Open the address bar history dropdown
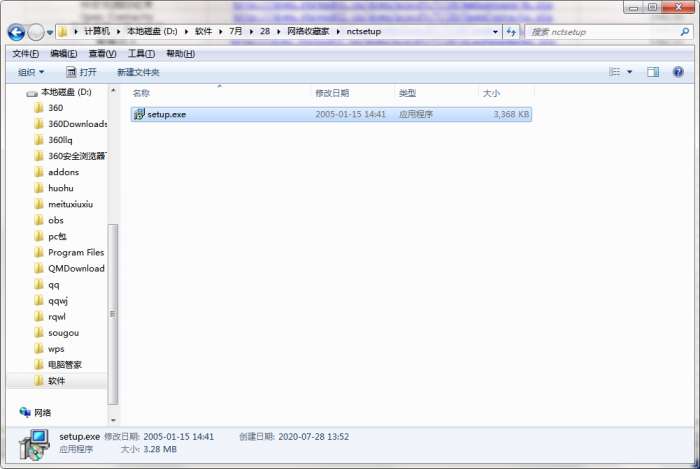The height and width of the screenshot is (469, 700). pos(495,32)
